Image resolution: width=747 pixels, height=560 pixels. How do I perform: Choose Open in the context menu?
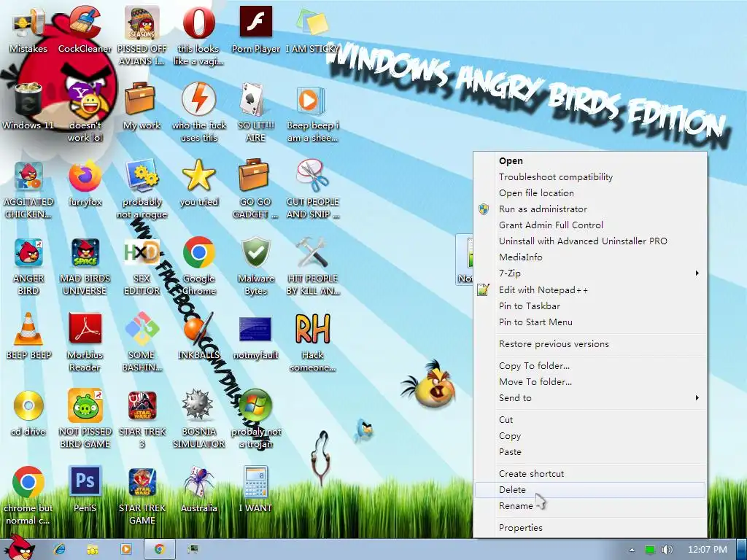[x=589, y=161]
